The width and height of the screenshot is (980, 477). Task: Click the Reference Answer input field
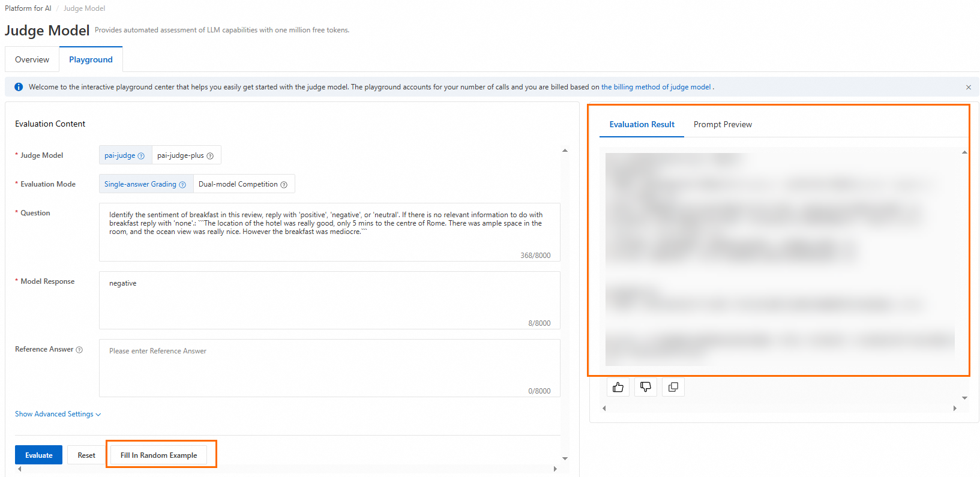(x=329, y=368)
